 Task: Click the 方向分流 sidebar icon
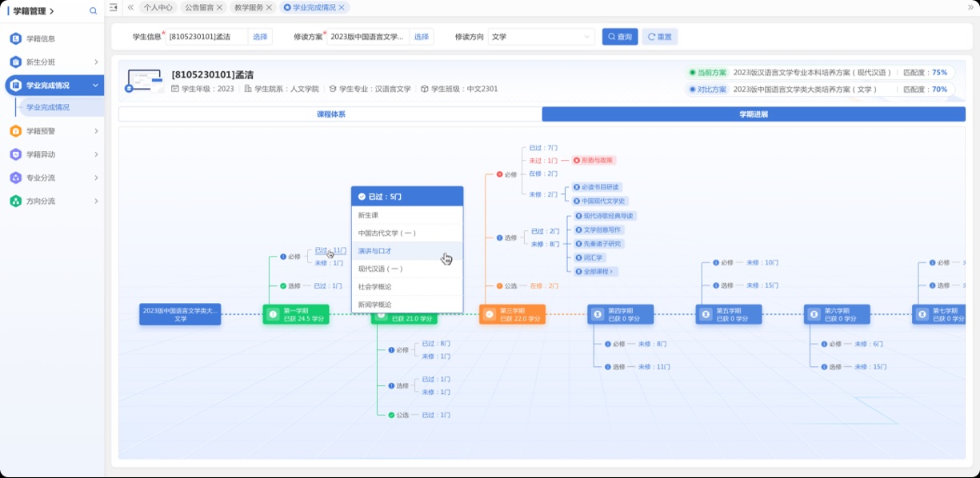15,201
